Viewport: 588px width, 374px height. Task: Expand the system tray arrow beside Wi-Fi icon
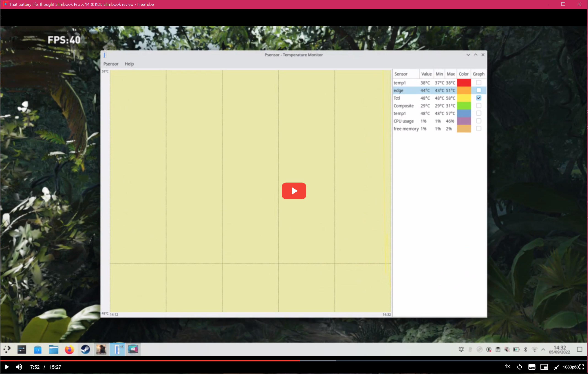[x=543, y=349]
